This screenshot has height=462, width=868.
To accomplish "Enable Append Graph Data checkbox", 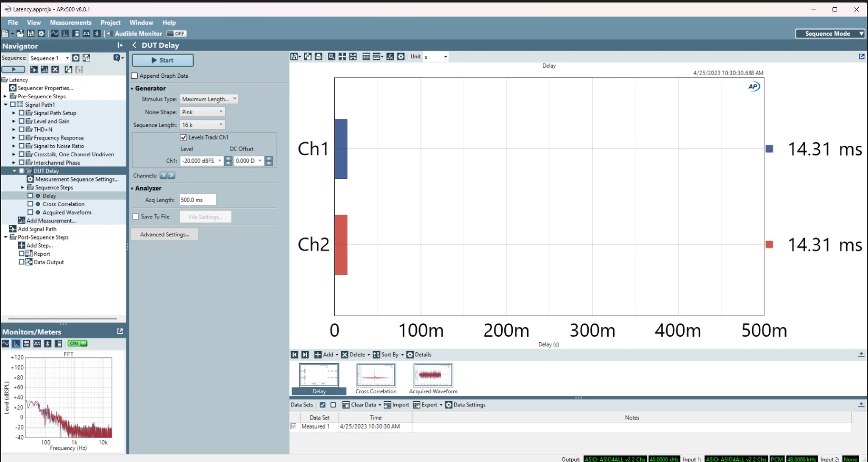I will tap(135, 76).
